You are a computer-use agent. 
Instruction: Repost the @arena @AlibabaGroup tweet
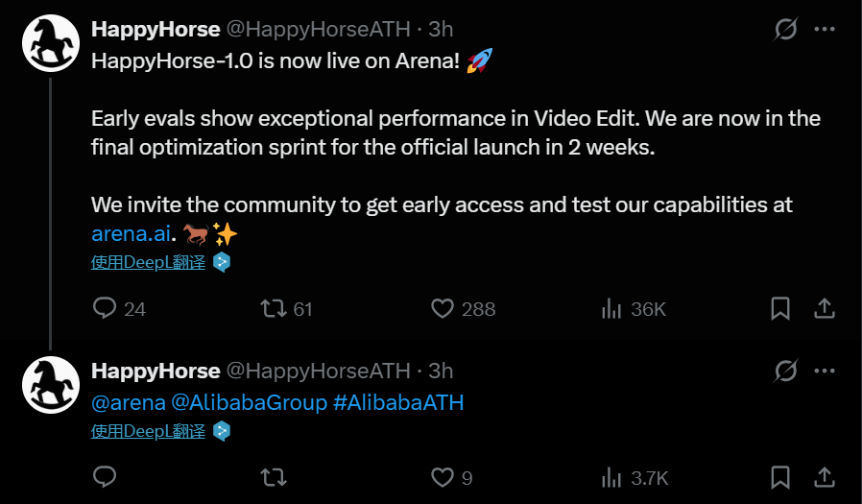pos(274,477)
